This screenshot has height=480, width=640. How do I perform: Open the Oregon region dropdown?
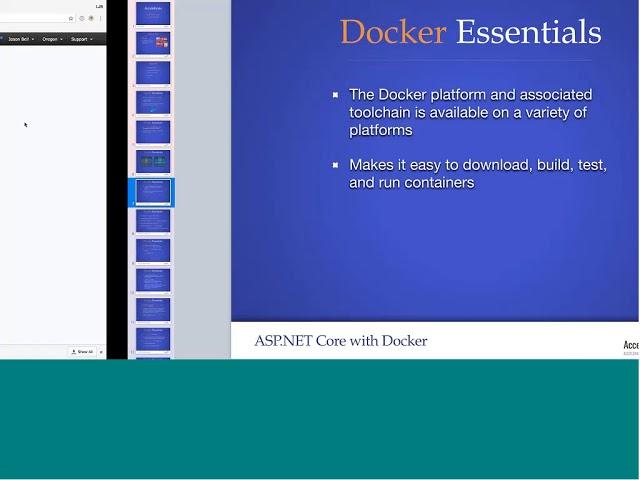point(52,39)
